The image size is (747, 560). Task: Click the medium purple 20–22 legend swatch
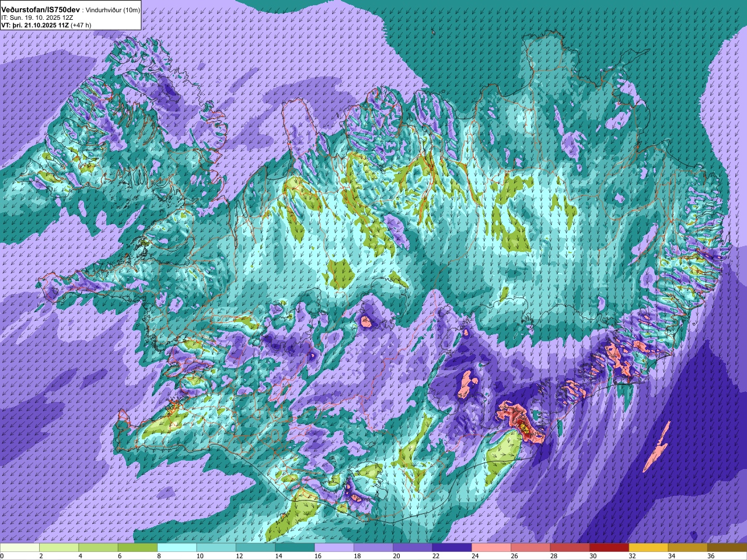[413, 548]
